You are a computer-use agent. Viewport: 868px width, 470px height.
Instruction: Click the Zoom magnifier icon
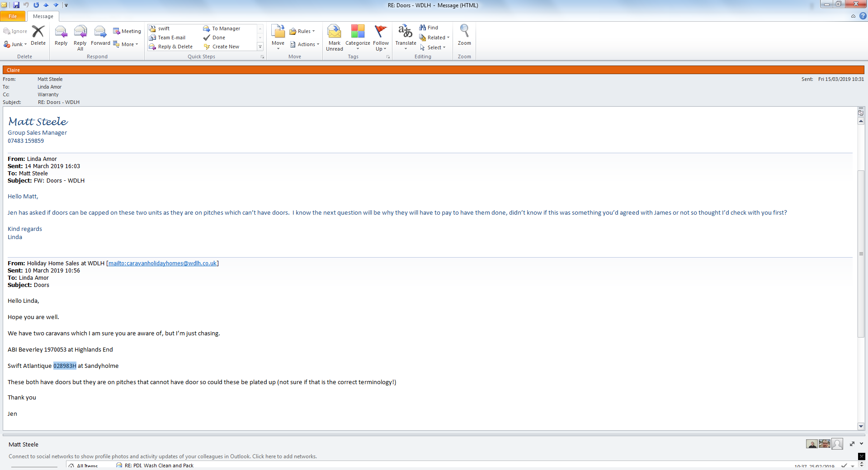464,35
